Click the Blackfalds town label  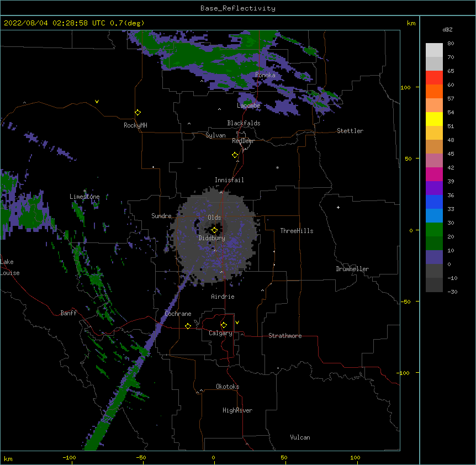coord(244,123)
